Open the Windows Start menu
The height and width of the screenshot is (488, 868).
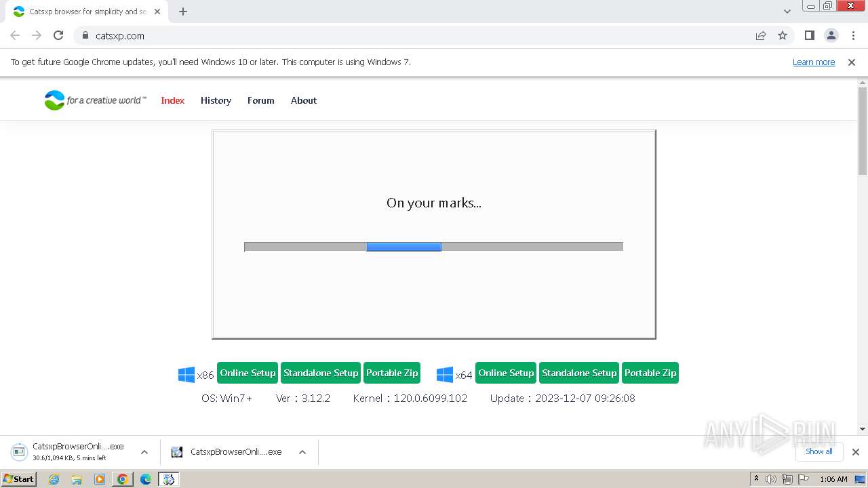[x=18, y=479]
